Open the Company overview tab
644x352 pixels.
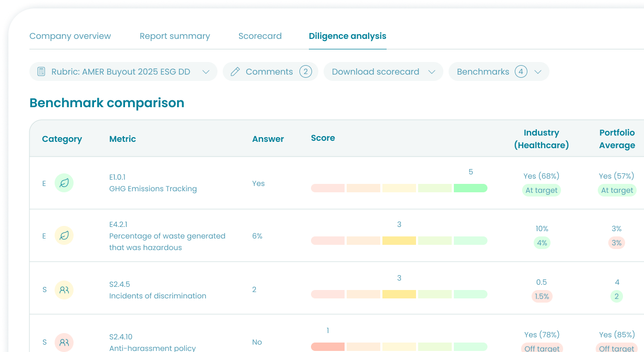[x=70, y=36]
